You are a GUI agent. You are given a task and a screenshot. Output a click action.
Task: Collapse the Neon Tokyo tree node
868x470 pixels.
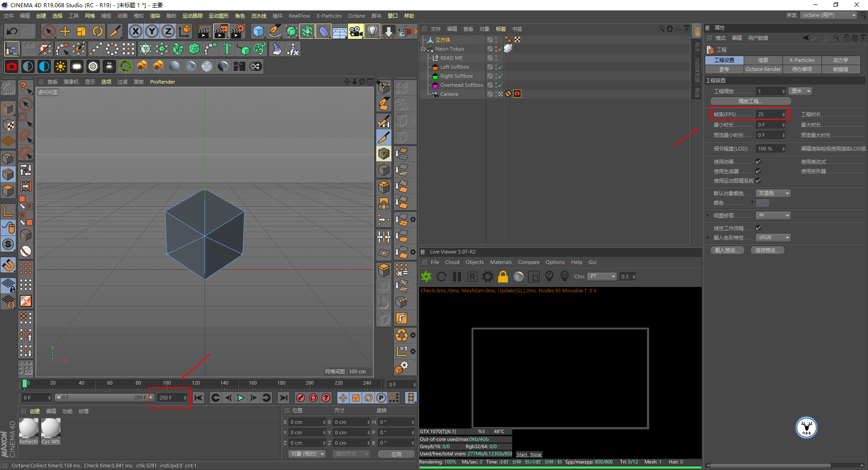coord(424,49)
